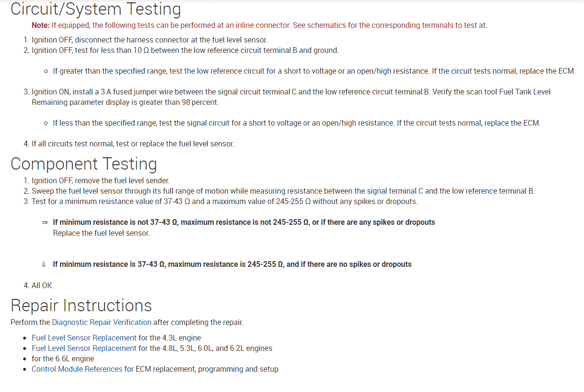Open the Control Module References link

pos(77,369)
